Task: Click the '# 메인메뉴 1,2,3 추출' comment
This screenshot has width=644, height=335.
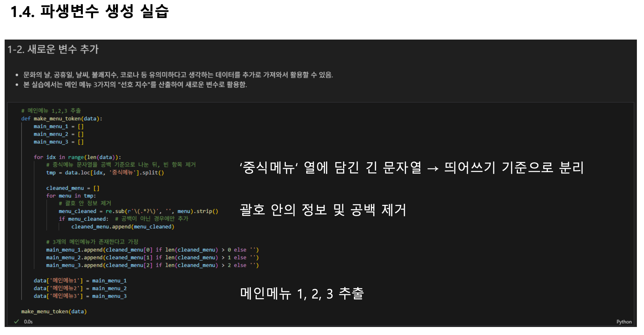Action: click(51, 111)
